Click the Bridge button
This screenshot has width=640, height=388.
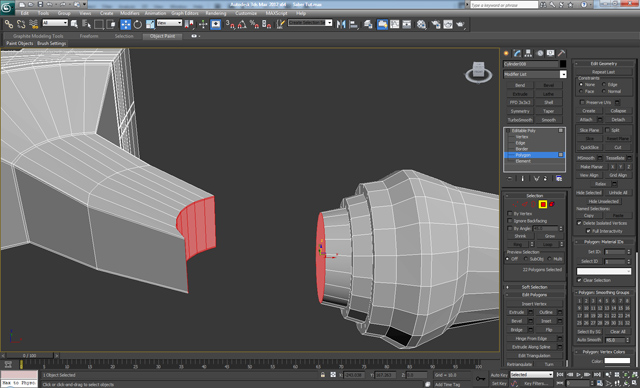click(x=516, y=330)
